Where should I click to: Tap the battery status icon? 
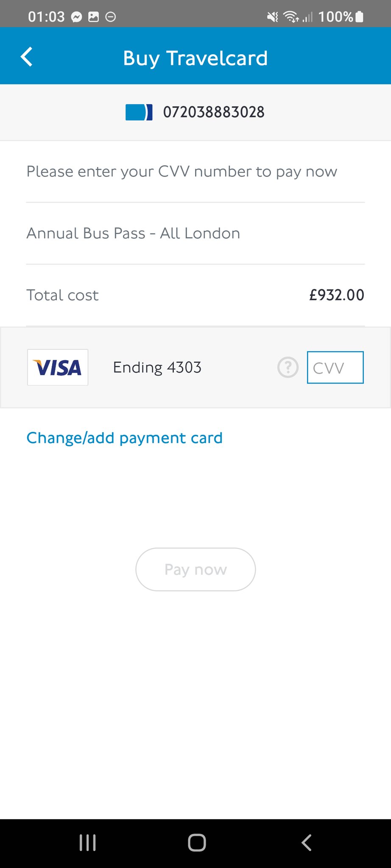pos(359,17)
